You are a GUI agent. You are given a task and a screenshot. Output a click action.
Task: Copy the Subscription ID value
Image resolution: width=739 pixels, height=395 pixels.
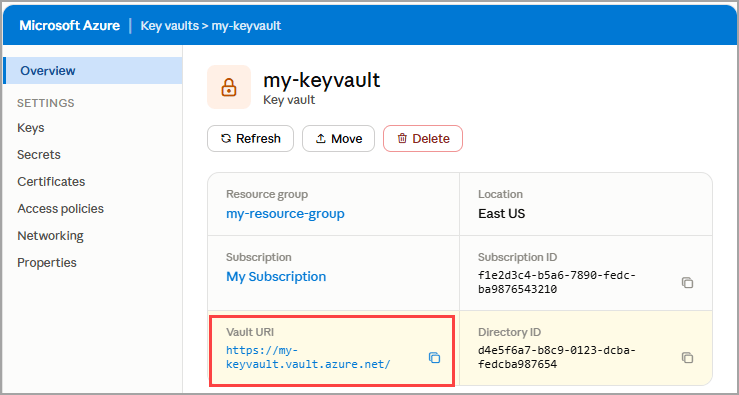click(x=688, y=283)
